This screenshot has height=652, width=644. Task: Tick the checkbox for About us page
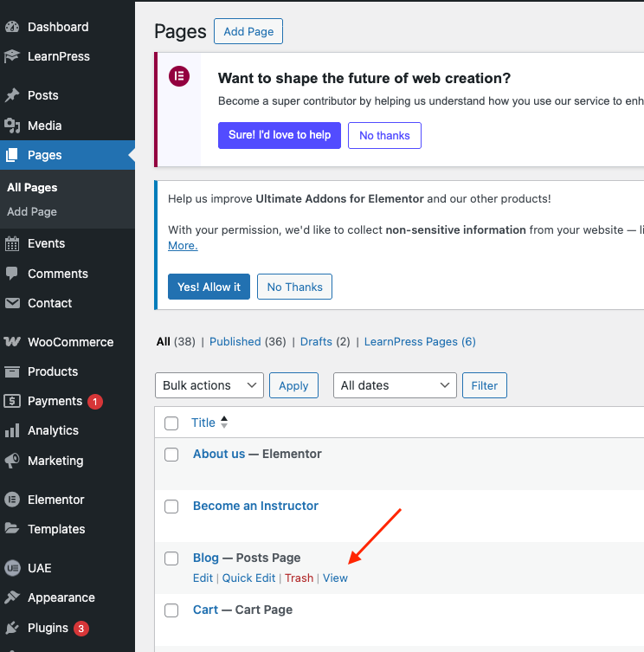171,455
